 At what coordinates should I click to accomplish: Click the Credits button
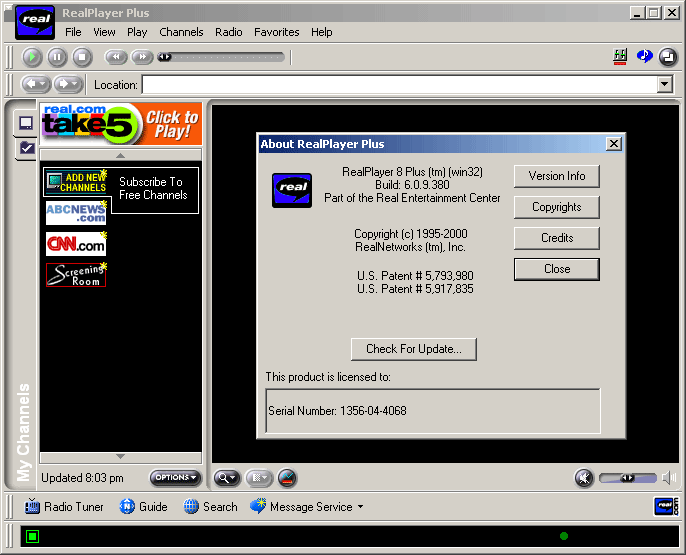556,238
